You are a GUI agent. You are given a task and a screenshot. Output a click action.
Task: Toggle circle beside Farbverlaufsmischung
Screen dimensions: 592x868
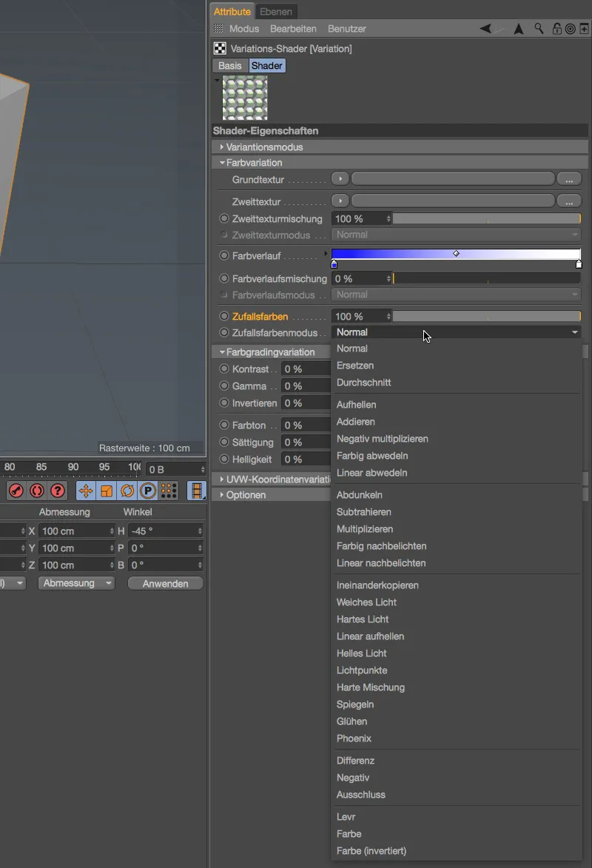click(223, 278)
